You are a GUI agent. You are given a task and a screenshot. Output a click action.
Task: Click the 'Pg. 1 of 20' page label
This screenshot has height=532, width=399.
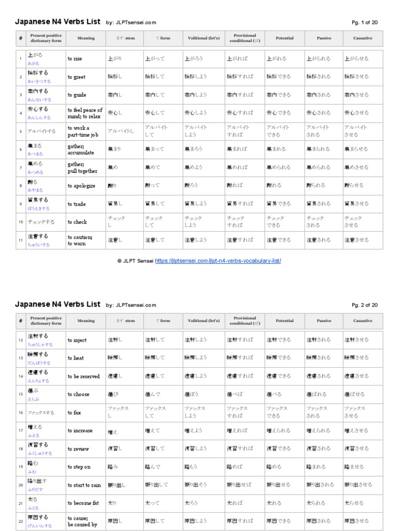coord(364,22)
